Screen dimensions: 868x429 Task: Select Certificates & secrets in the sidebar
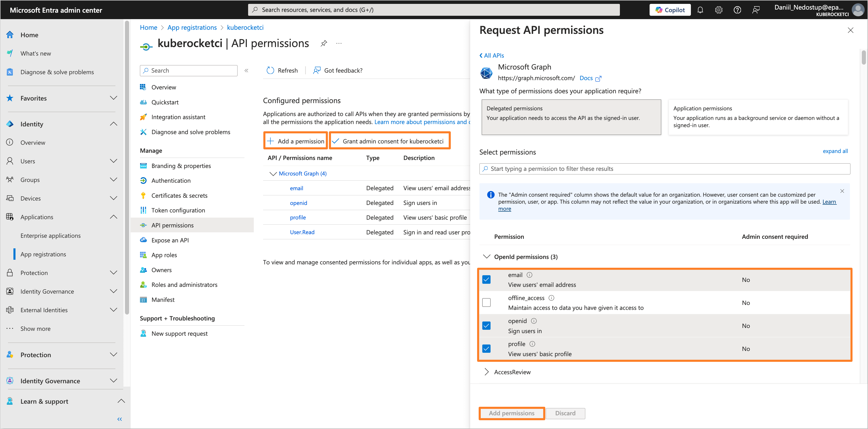pyautogui.click(x=179, y=195)
